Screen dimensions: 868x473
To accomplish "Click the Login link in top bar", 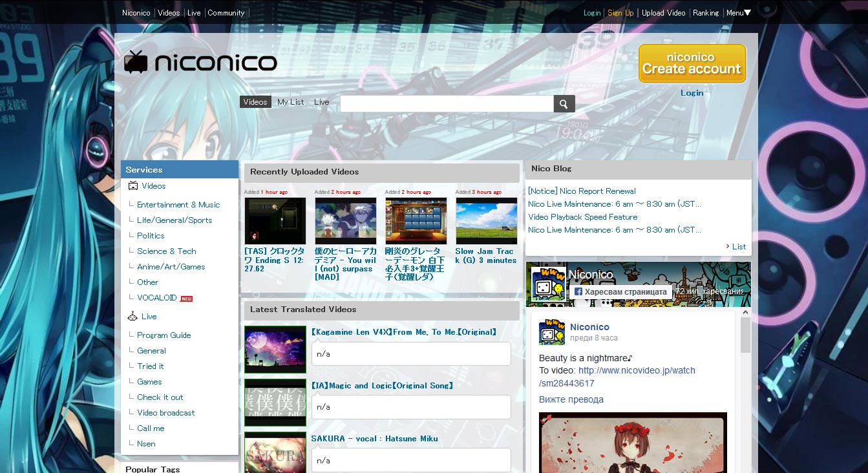I will pos(592,13).
